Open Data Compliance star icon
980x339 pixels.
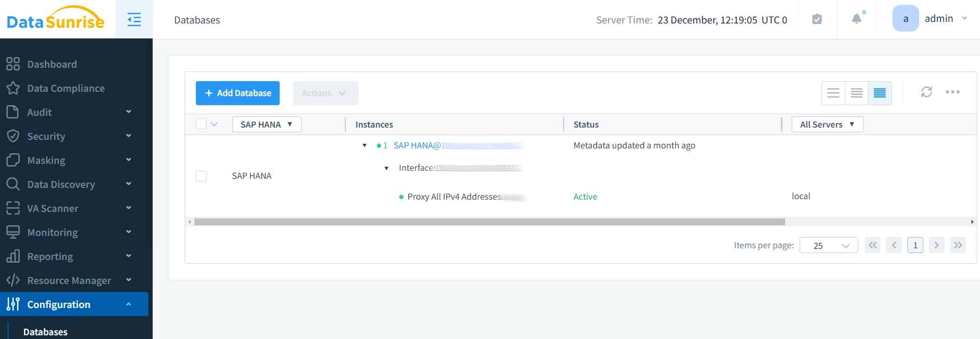tap(13, 88)
